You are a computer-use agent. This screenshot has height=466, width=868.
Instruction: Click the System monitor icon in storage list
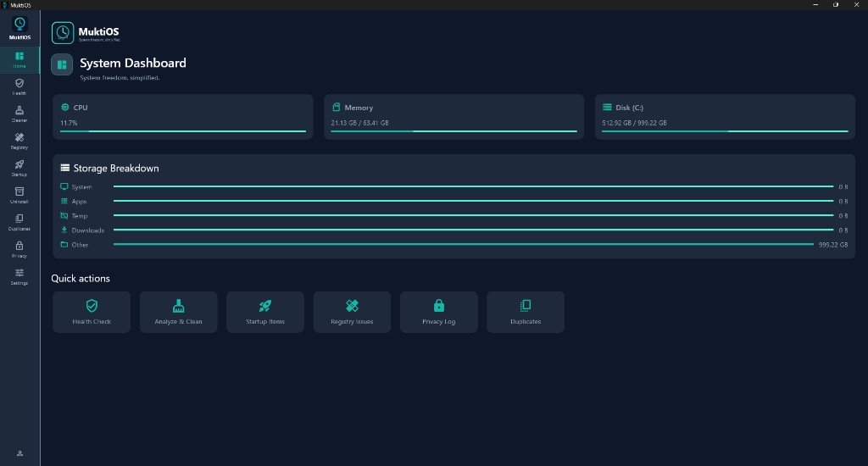pos(64,186)
